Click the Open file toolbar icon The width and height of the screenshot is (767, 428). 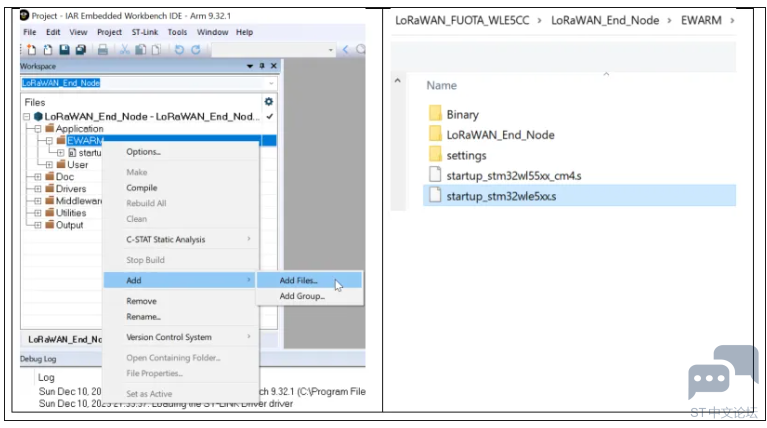click(x=48, y=49)
